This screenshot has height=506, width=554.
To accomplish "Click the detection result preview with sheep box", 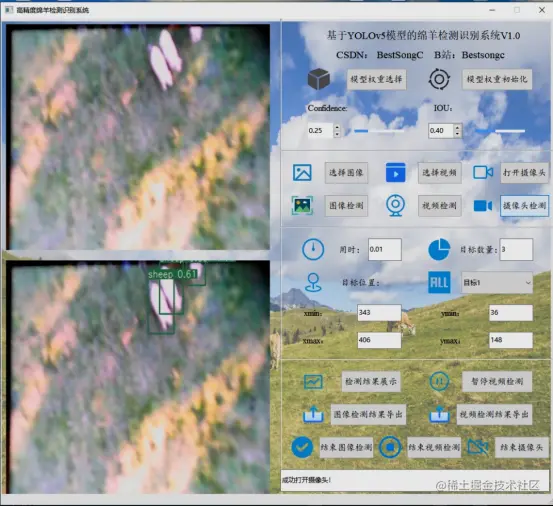I will (x=138, y=377).
